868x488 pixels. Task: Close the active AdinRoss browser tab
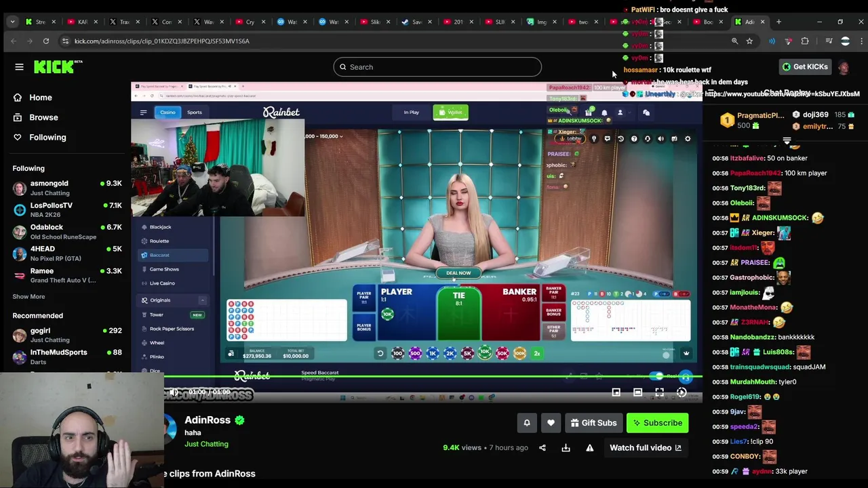[762, 22]
